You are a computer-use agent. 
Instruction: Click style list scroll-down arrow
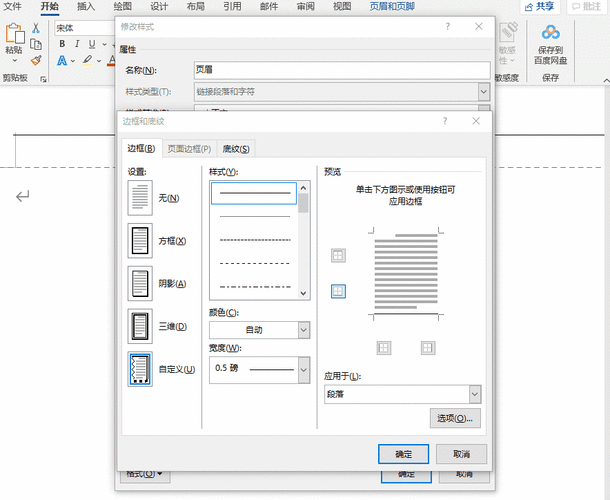pos(303,293)
